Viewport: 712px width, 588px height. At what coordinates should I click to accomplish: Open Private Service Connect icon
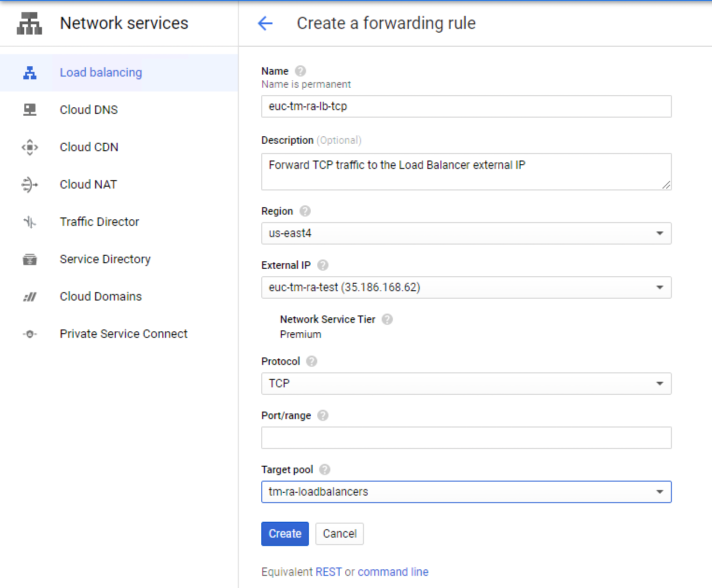[x=30, y=334]
